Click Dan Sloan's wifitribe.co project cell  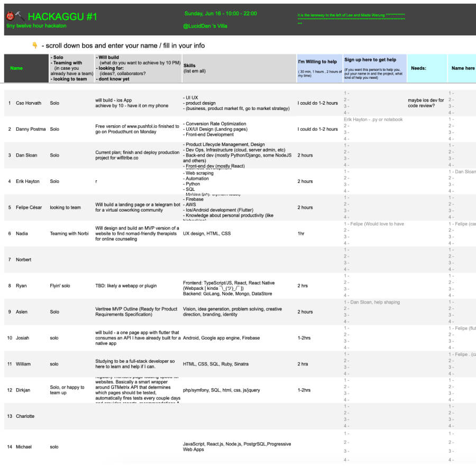tap(137, 155)
